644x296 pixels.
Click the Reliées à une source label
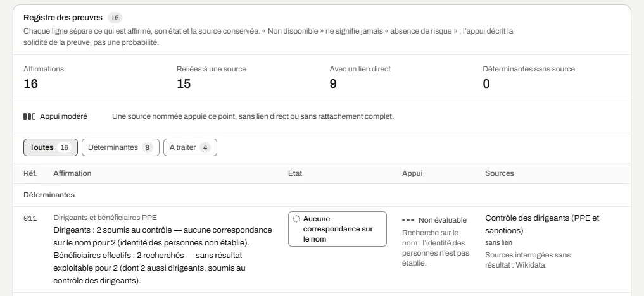pyautogui.click(x=212, y=69)
